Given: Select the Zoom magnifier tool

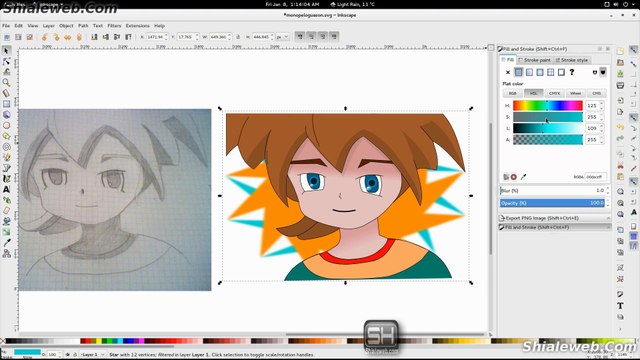Looking at the screenshot, I should tap(6, 82).
